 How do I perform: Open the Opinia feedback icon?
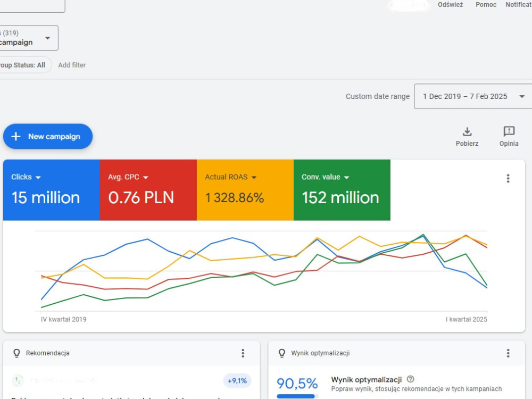509,131
